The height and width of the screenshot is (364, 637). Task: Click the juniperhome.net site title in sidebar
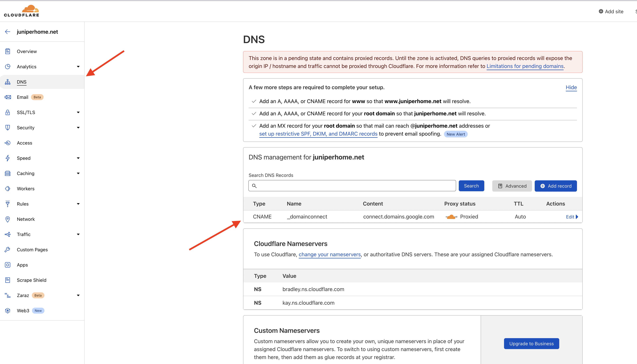point(37,32)
